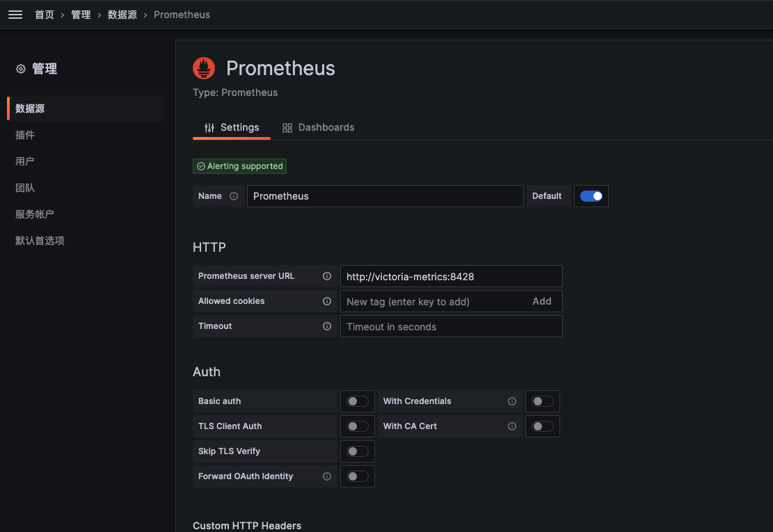Open 默认首选项 in the sidebar
This screenshot has height=532, width=773.
click(x=40, y=241)
